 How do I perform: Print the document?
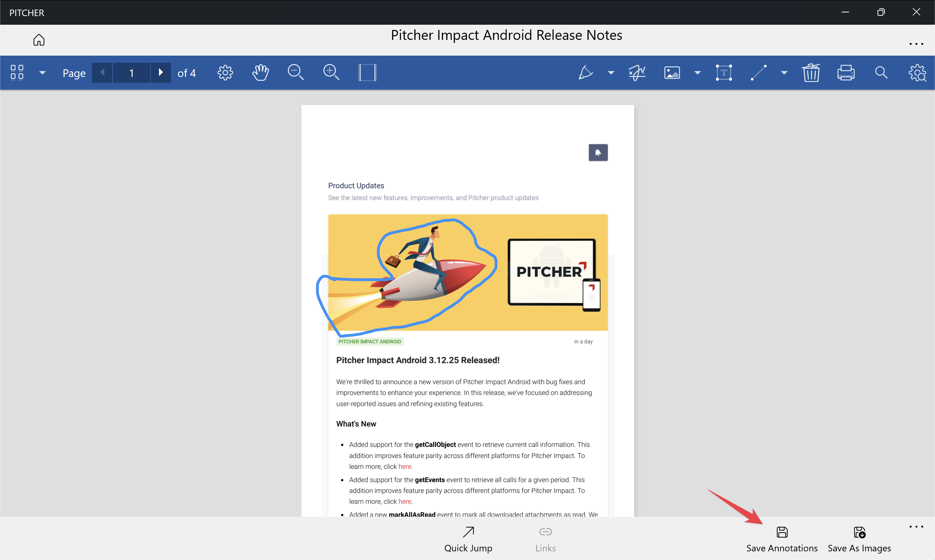846,72
